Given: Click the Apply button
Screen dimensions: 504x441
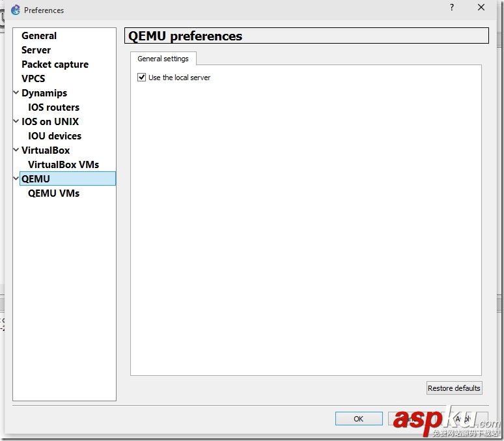Looking at the screenshot, I should coord(464,418).
